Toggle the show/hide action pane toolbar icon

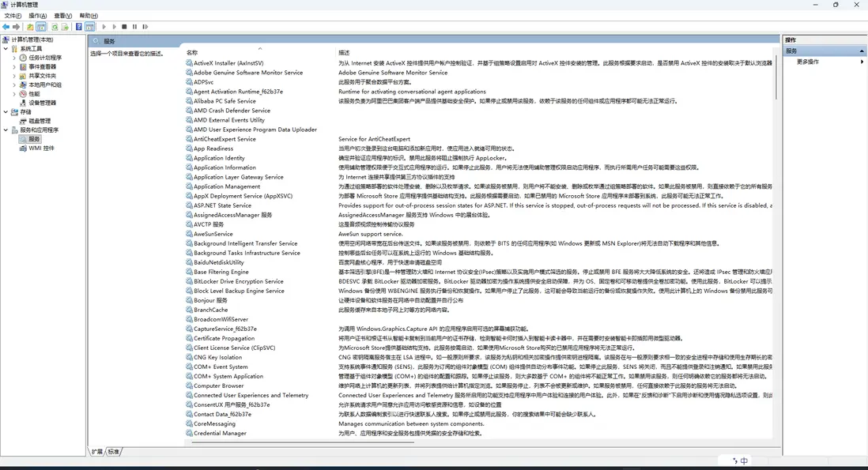89,27
